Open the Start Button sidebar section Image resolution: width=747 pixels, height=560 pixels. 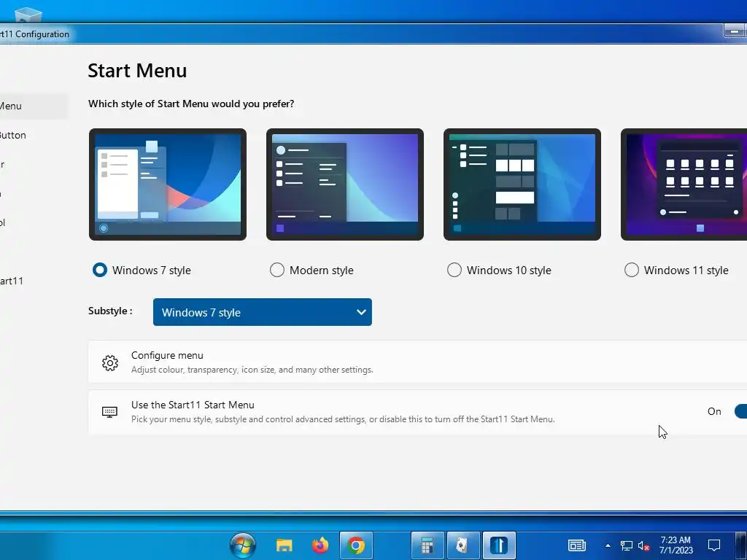coord(34,135)
